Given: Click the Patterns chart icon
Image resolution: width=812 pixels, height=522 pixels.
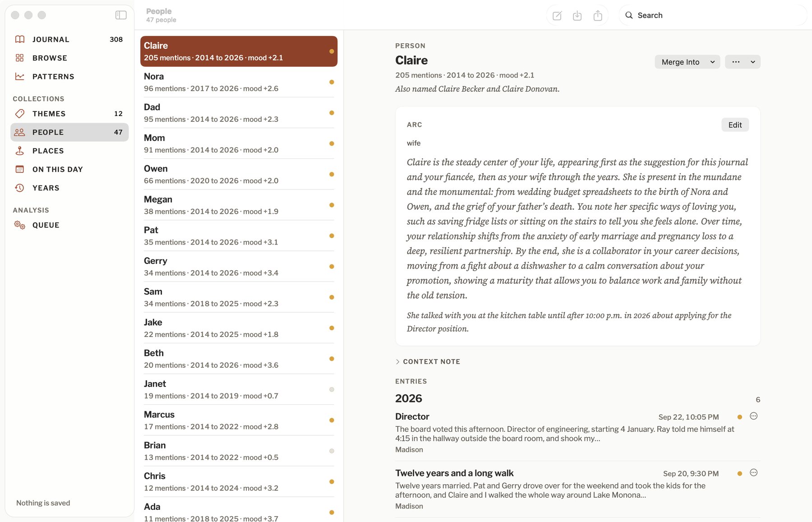Looking at the screenshot, I should click(x=20, y=76).
